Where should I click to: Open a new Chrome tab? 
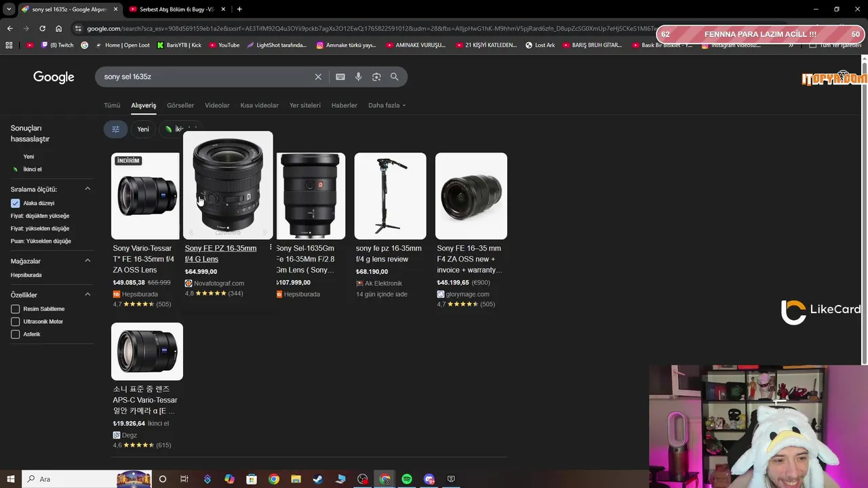(239, 9)
